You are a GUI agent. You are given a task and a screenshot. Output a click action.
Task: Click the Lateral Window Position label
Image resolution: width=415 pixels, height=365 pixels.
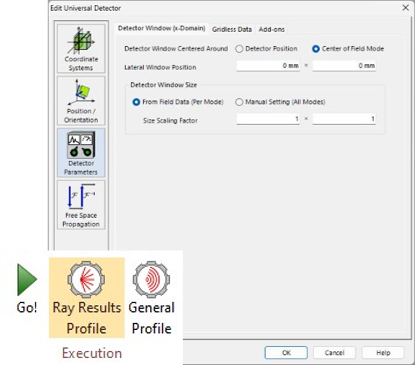click(x=160, y=67)
